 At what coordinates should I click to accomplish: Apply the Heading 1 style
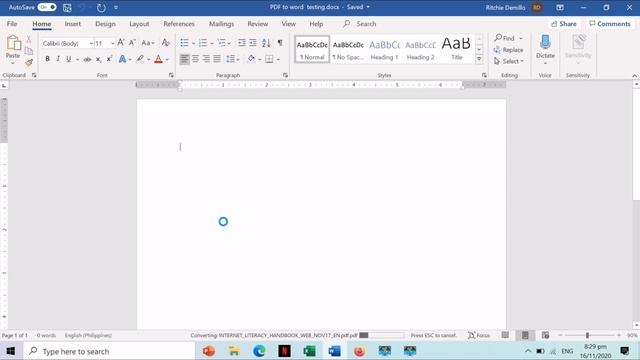[x=384, y=50]
